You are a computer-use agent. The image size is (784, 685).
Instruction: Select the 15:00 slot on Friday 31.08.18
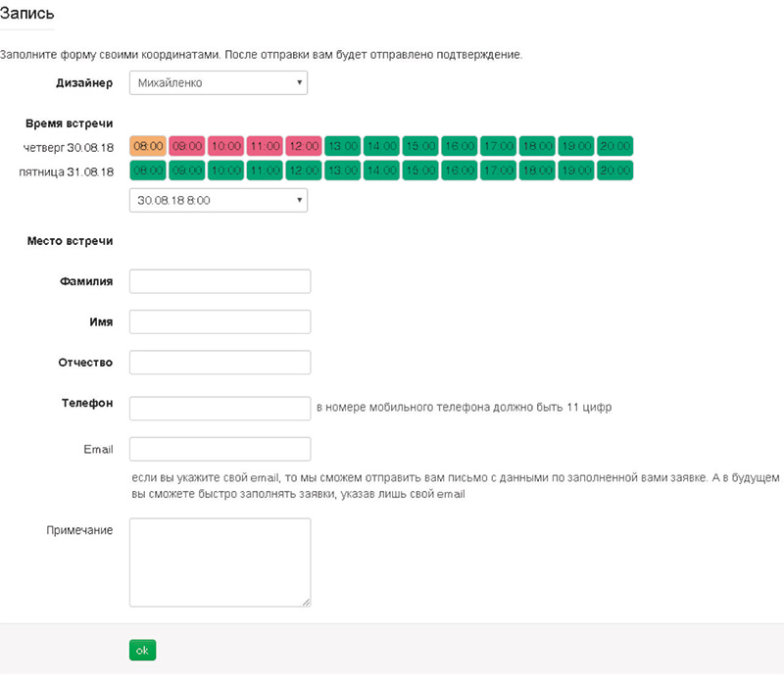(420, 171)
